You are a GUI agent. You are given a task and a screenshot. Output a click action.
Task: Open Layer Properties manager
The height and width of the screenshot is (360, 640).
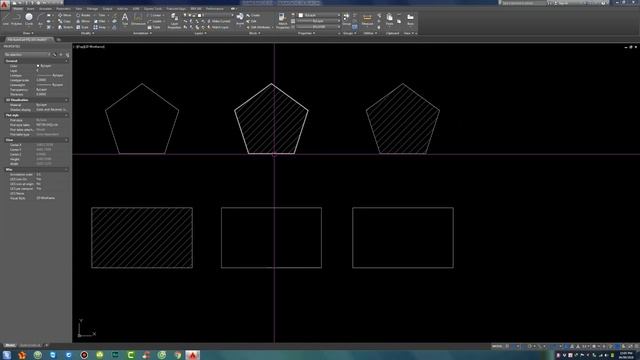click(x=174, y=20)
